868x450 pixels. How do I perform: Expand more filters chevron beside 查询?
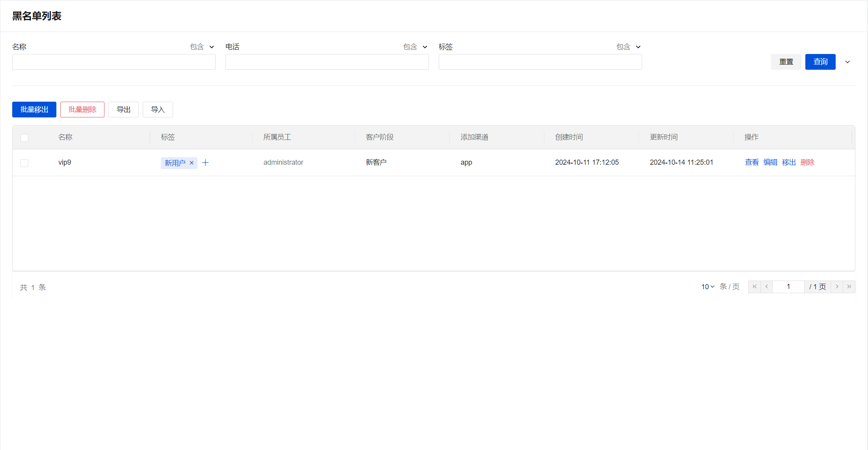tap(848, 62)
